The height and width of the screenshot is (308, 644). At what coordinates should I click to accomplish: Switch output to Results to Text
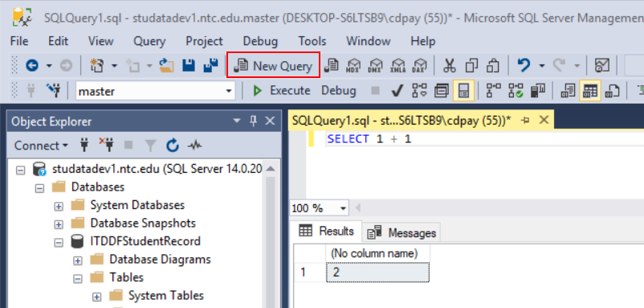tap(568, 91)
